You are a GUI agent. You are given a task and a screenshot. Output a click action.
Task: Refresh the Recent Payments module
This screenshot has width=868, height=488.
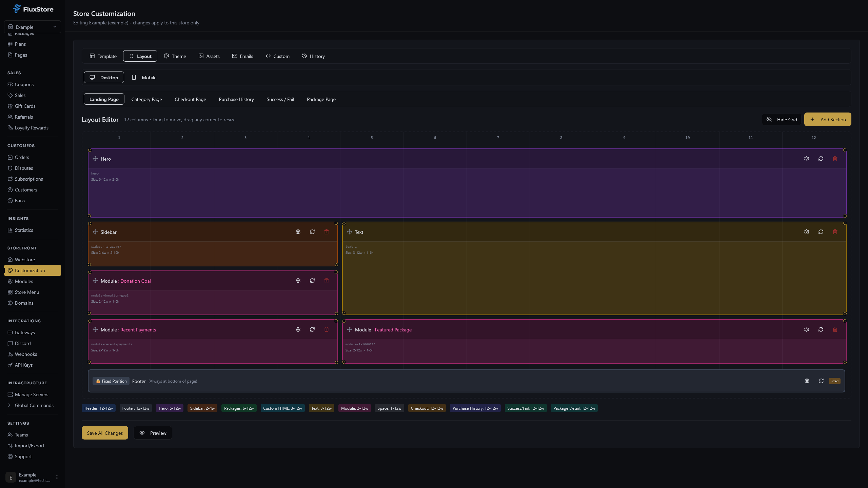(x=312, y=329)
